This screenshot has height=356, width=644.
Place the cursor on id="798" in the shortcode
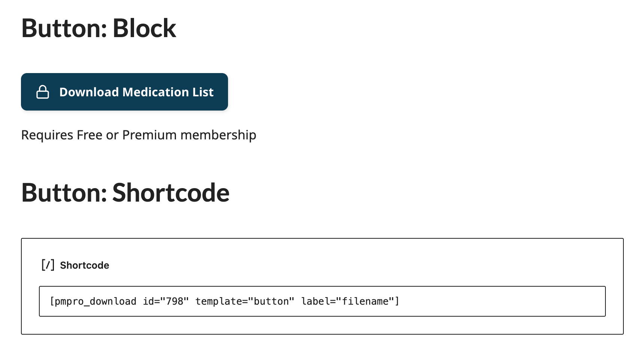pos(167,301)
